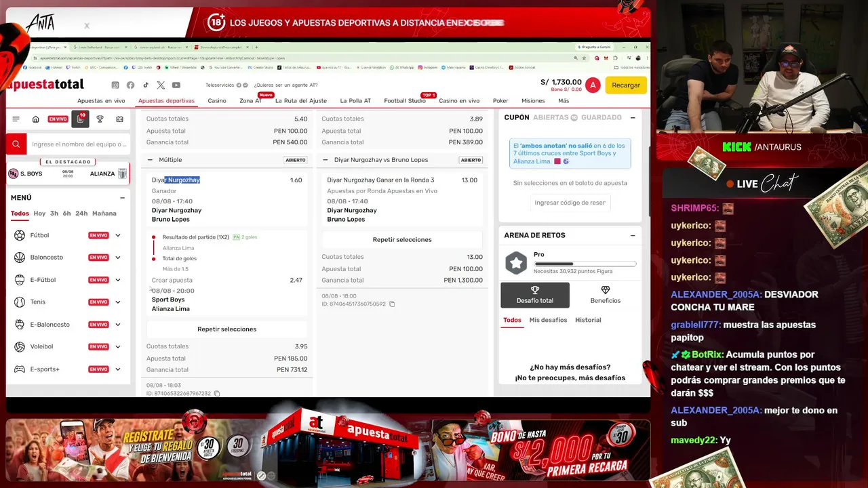Open the TikTok icon in site header
868x488 pixels.
(145, 85)
